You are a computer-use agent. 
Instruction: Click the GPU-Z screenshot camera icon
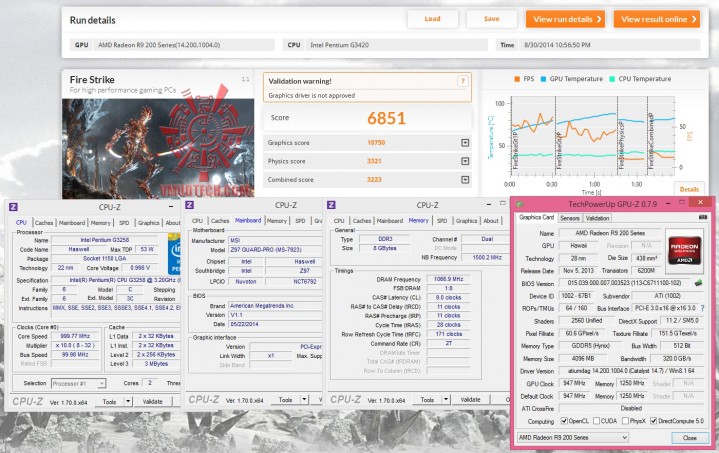[x=702, y=217]
